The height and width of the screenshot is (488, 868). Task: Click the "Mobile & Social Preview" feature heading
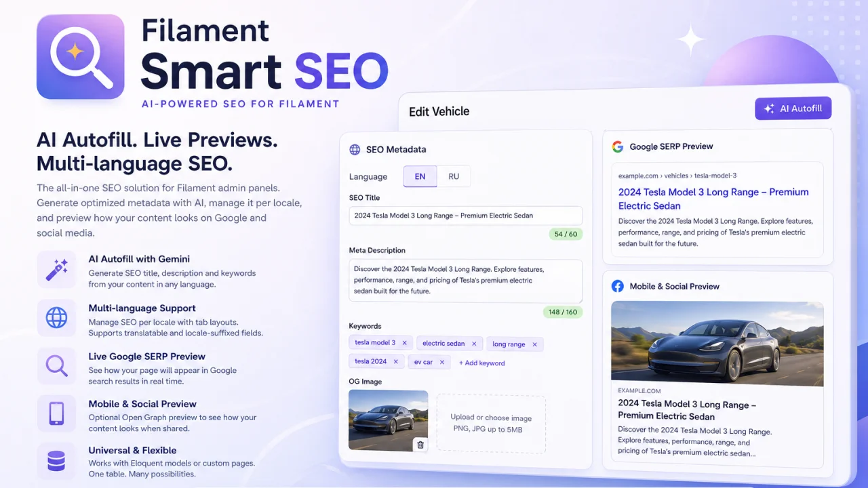142,404
